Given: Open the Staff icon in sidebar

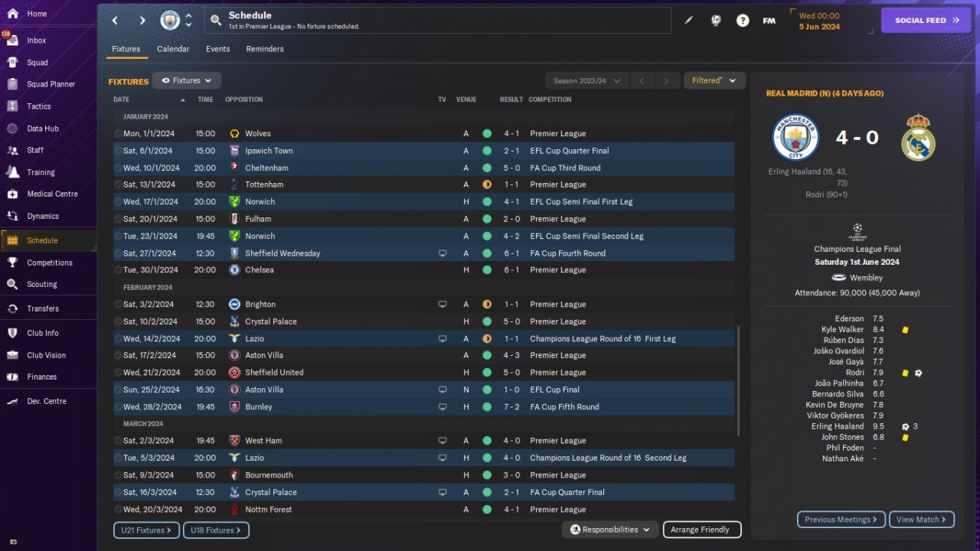Looking at the screenshot, I should (12, 150).
